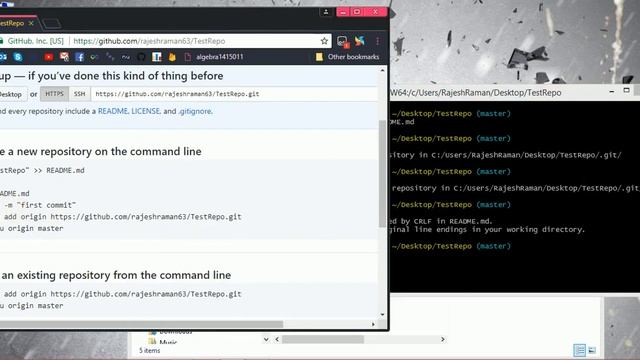The height and width of the screenshot is (360, 640).
Task: Open the Gmail bookmark
Action: point(64,57)
